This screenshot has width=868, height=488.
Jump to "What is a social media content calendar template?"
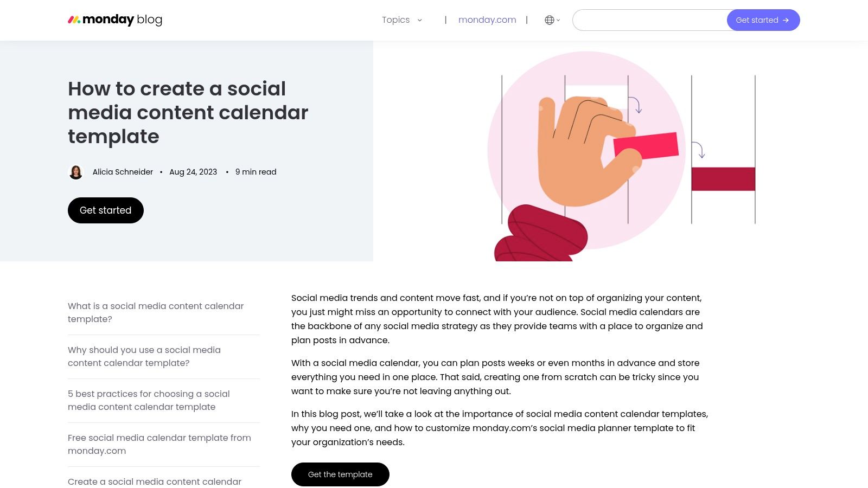point(156,312)
